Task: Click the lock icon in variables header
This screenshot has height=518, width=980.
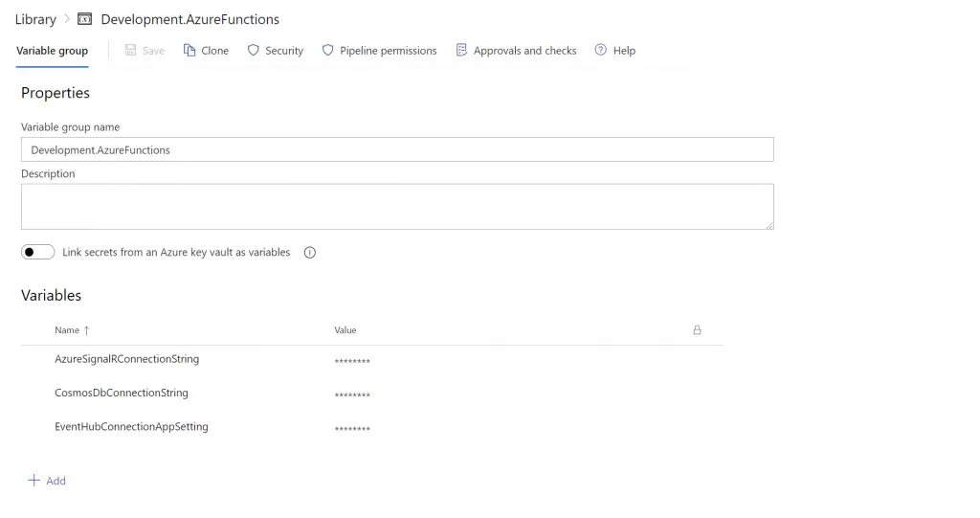Action: (697, 330)
